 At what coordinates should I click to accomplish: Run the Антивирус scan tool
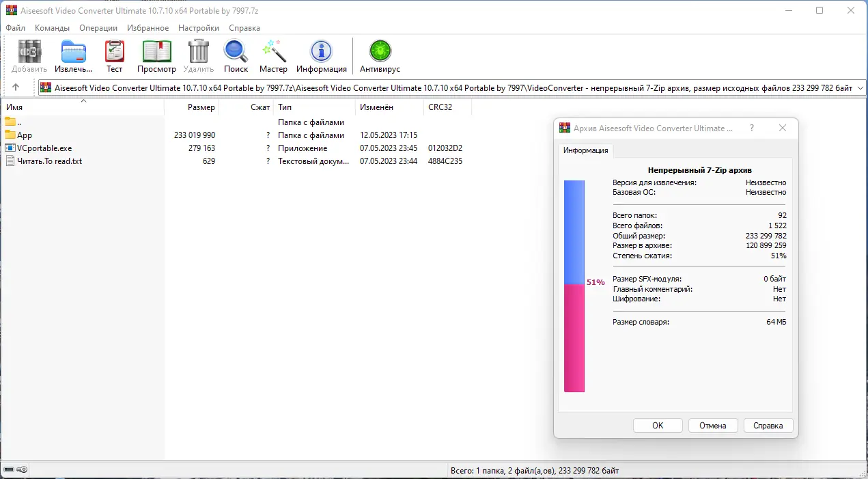[x=380, y=51]
